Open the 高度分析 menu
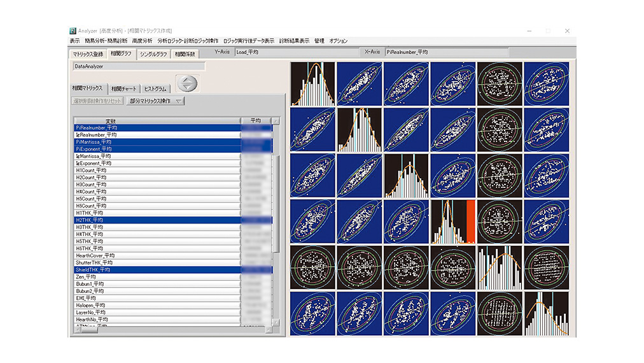The height and width of the screenshot is (363, 644). click(x=142, y=41)
